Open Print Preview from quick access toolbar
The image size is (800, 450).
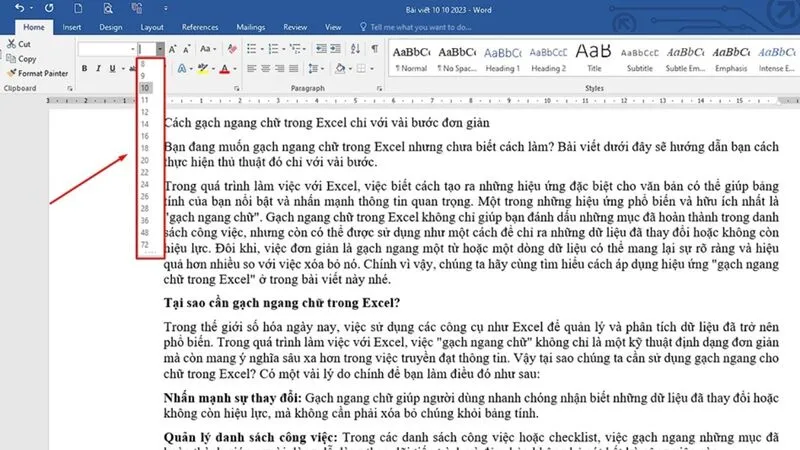click(108, 8)
